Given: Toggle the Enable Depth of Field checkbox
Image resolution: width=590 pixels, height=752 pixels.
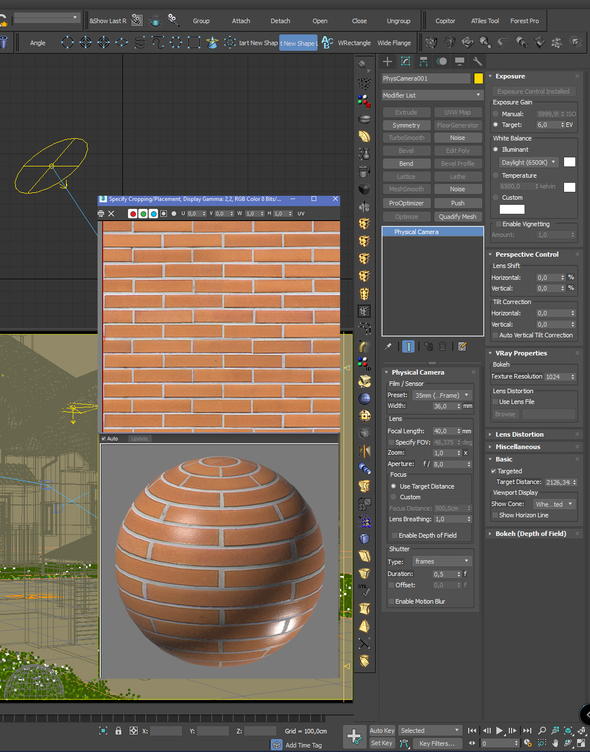Looking at the screenshot, I should [x=394, y=535].
